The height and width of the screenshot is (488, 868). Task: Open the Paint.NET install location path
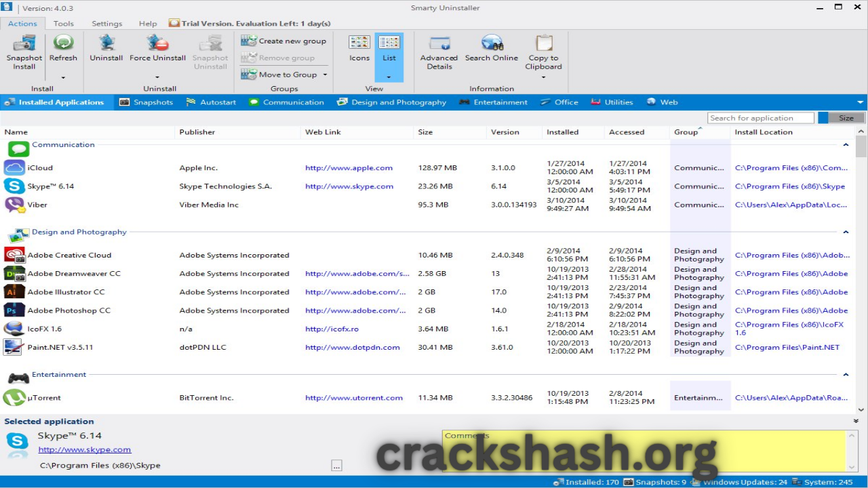point(787,347)
